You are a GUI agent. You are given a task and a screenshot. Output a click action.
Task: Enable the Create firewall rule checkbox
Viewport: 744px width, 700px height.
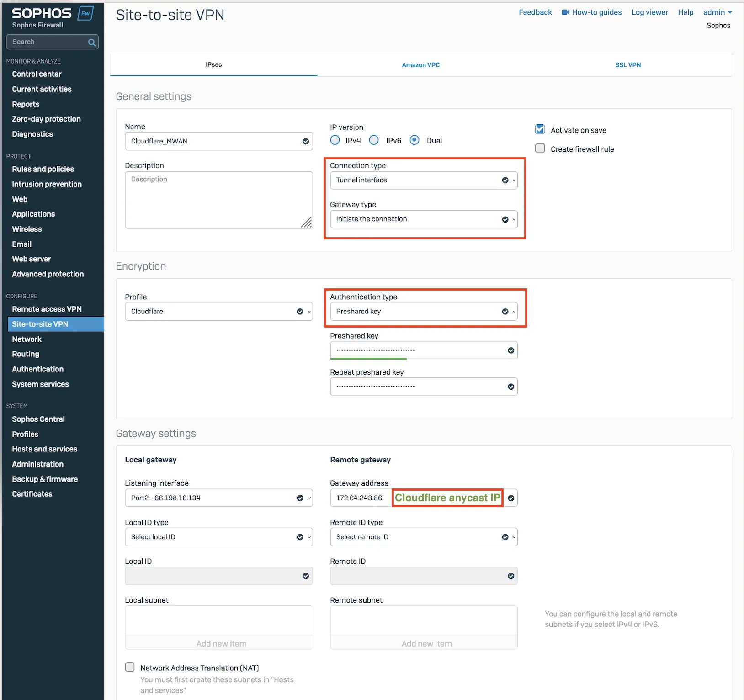[540, 148]
